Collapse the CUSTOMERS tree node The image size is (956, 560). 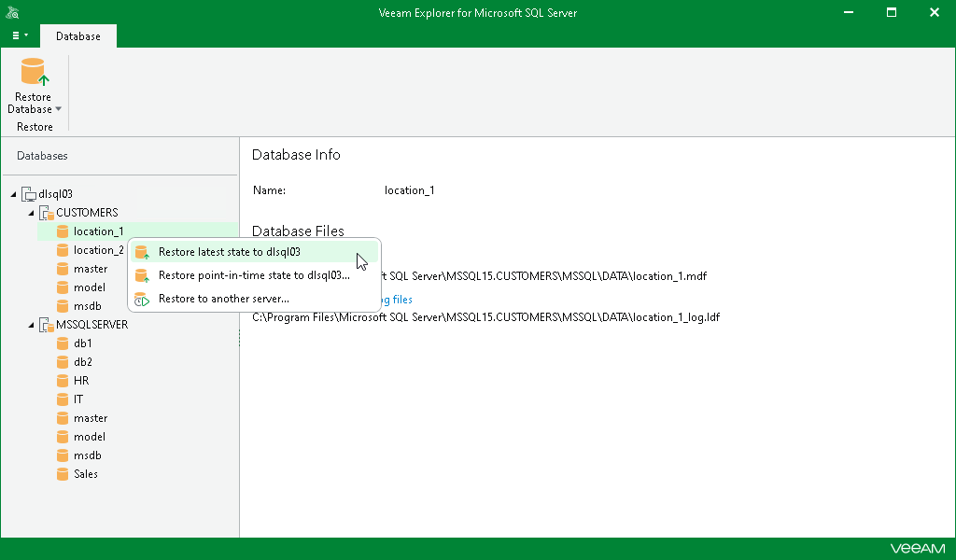[31, 212]
